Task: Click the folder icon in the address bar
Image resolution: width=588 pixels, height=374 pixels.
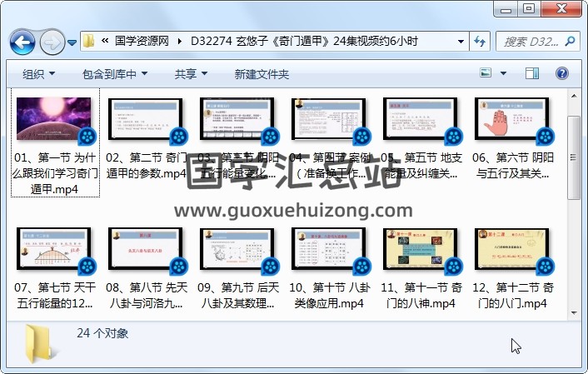Action: (x=89, y=41)
